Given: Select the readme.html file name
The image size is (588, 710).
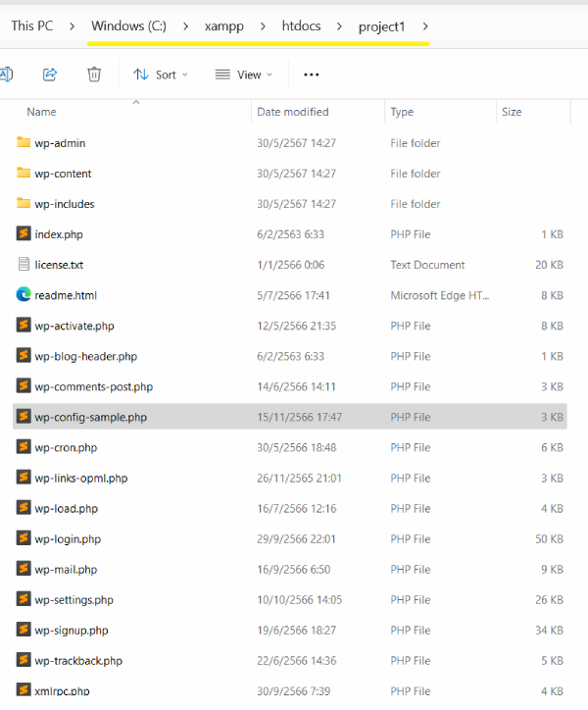Looking at the screenshot, I should 66,296.
